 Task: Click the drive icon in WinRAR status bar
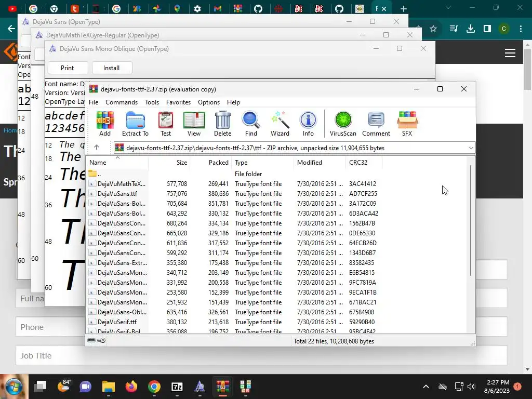[x=91, y=340]
